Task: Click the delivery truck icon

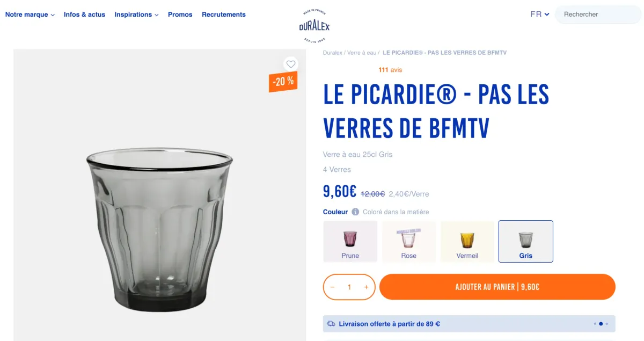Action: point(331,324)
